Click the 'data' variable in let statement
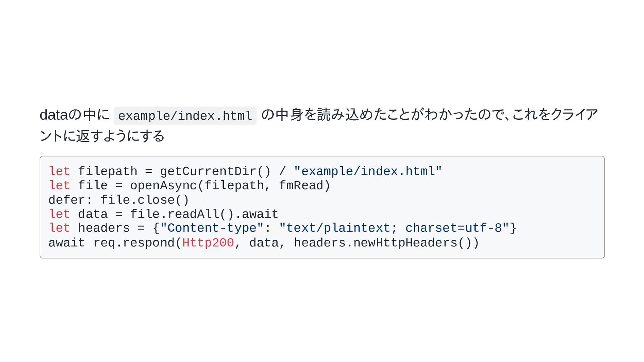Image resolution: width=644 pixels, height=362 pixels. [93, 214]
